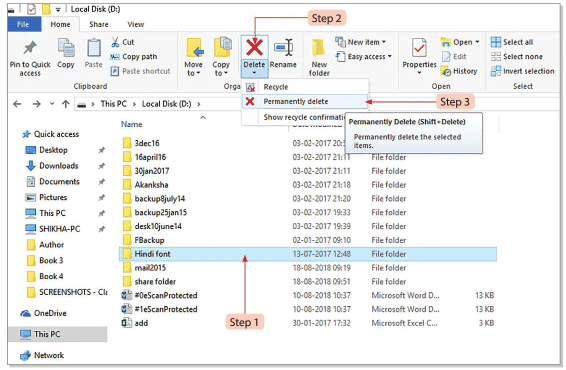This screenshot has height=370, width=566.
Task: Choose Recycle from Delete menu
Action: (305, 87)
